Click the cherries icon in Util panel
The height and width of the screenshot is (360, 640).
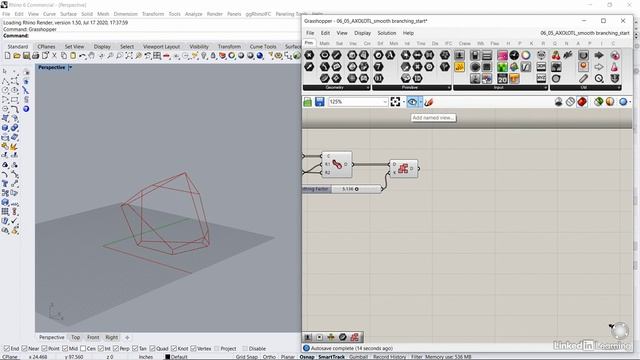point(556,55)
